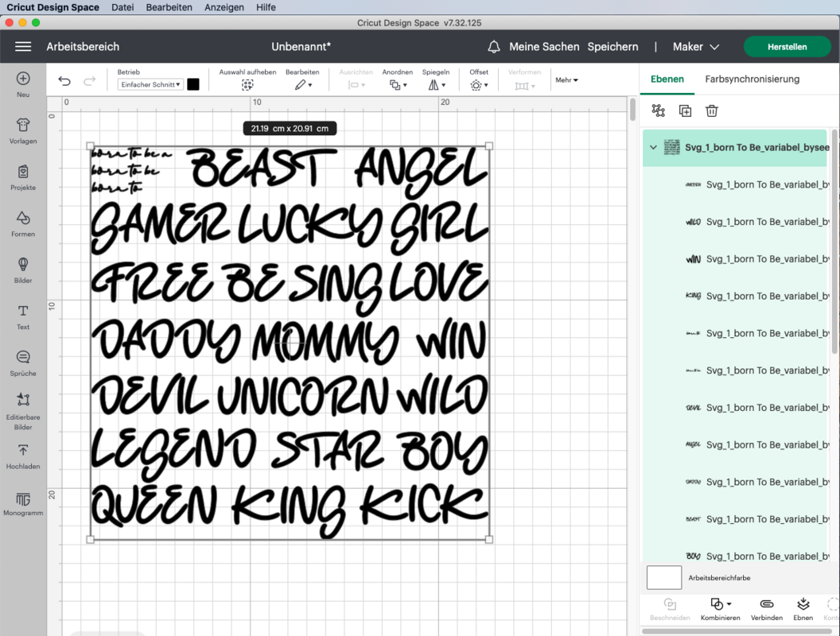Click the Speichern link
This screenshot has width=840, height=636.
612,47
